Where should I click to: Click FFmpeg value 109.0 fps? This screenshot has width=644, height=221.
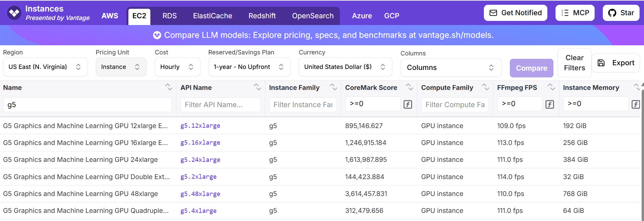(x=511, y=126)
